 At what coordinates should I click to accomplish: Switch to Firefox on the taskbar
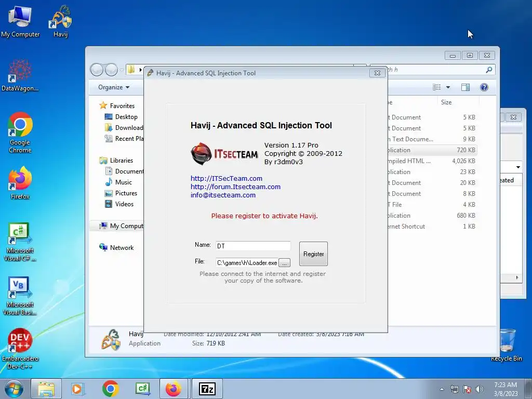pos(174,389)
